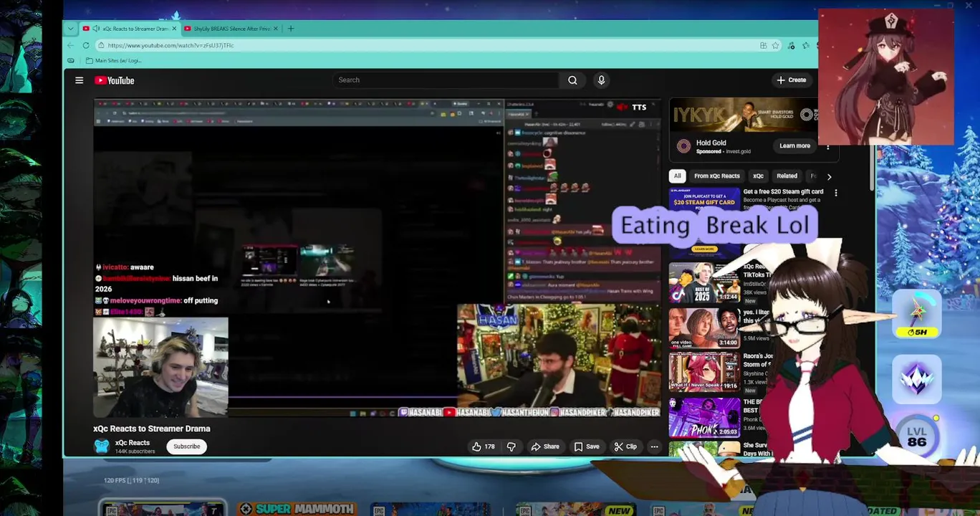Open the xQc Reacts channel name link
Screen dimensions: 980x516
(x=133, y=443)
